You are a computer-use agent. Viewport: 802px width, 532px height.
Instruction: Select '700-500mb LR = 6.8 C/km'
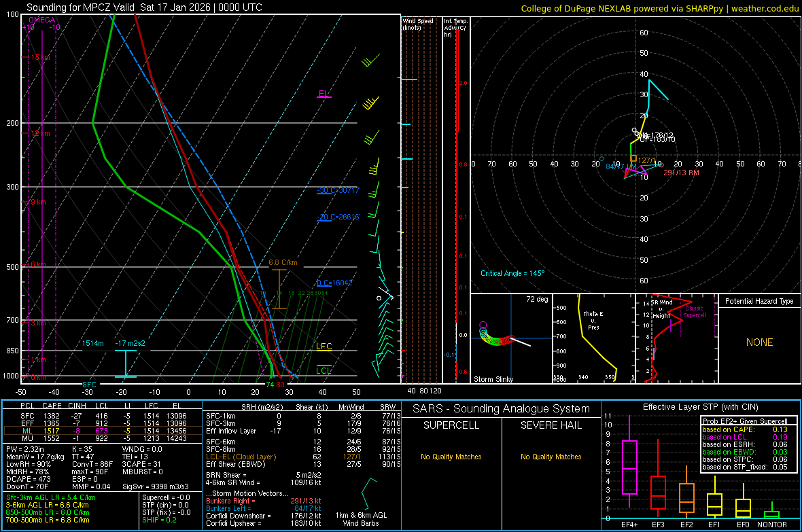click(48, 520)
